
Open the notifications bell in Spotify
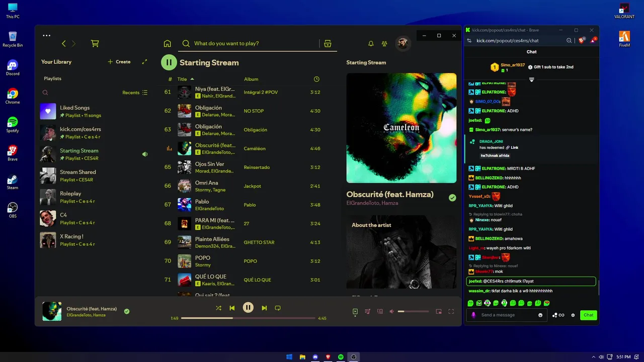tap(371, 44)
